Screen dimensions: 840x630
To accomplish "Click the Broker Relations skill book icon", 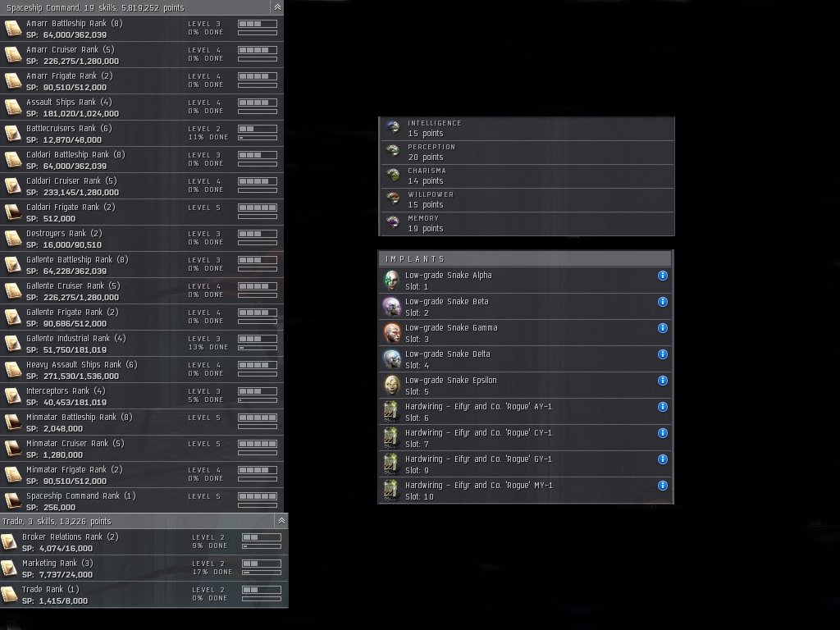I will click(9, 541).
